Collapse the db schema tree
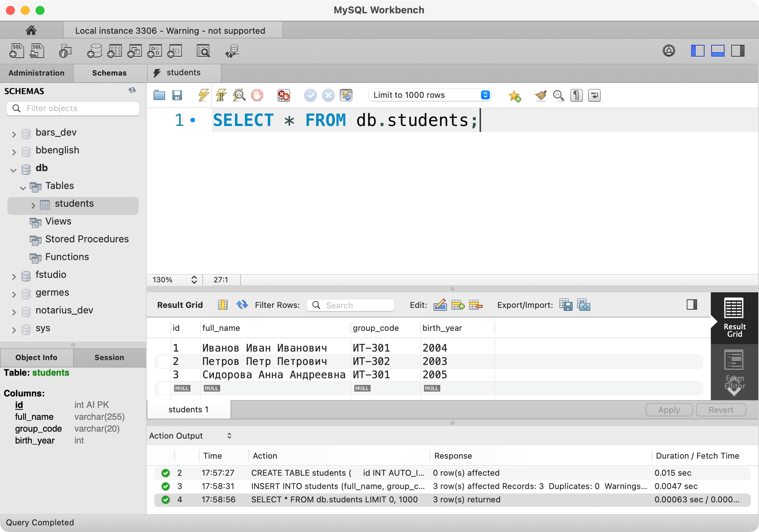This screenshot has width=759, height=532. coord(13,170)
